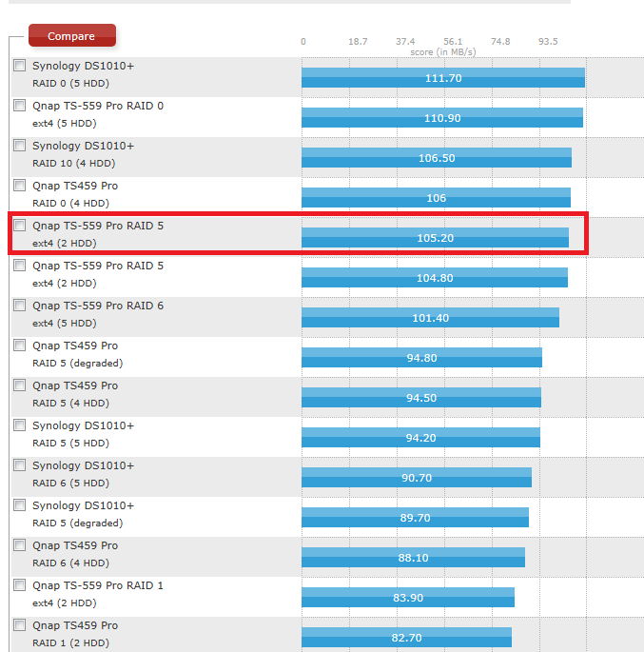
Task: Click the red Compare button
Action: 72,36
